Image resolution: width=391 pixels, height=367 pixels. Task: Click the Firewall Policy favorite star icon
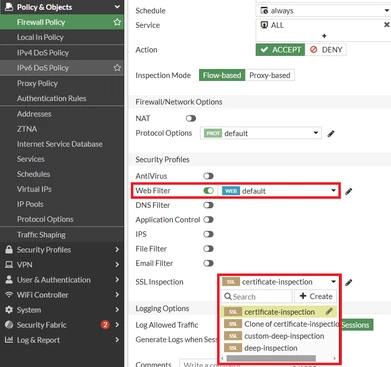117,22
